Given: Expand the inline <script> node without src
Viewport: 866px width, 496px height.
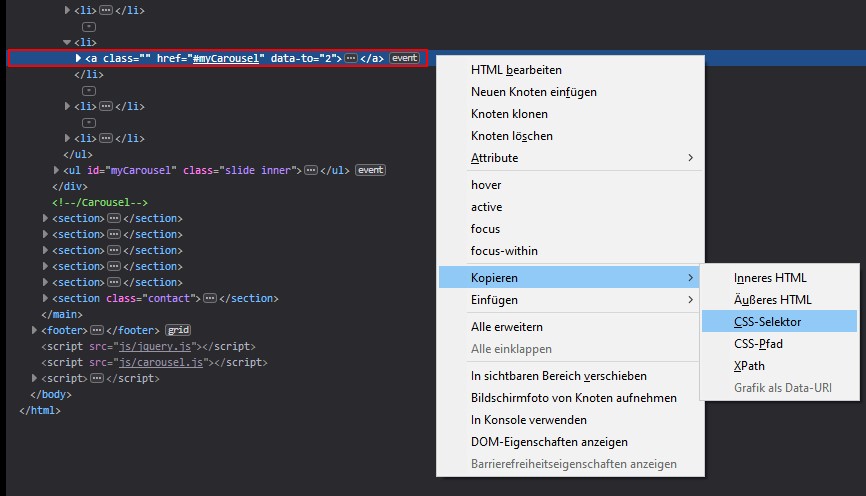Looking at the screenshot, I should pos(34,378).
